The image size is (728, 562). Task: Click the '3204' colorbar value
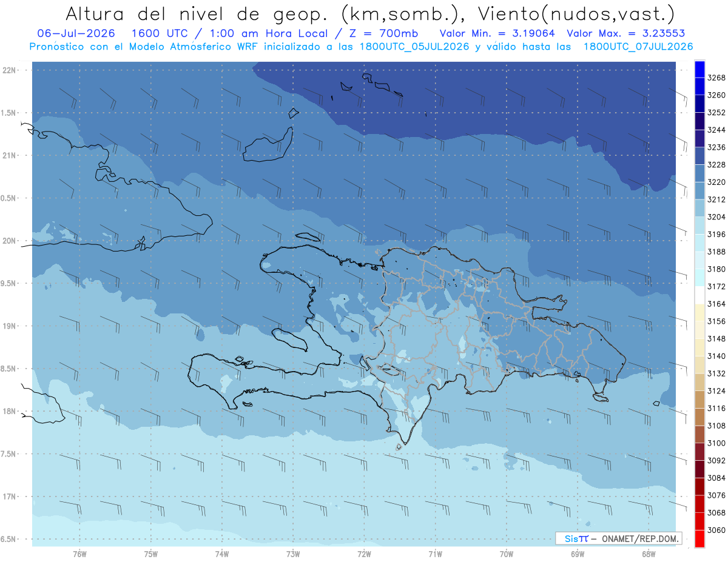[716, 217]
